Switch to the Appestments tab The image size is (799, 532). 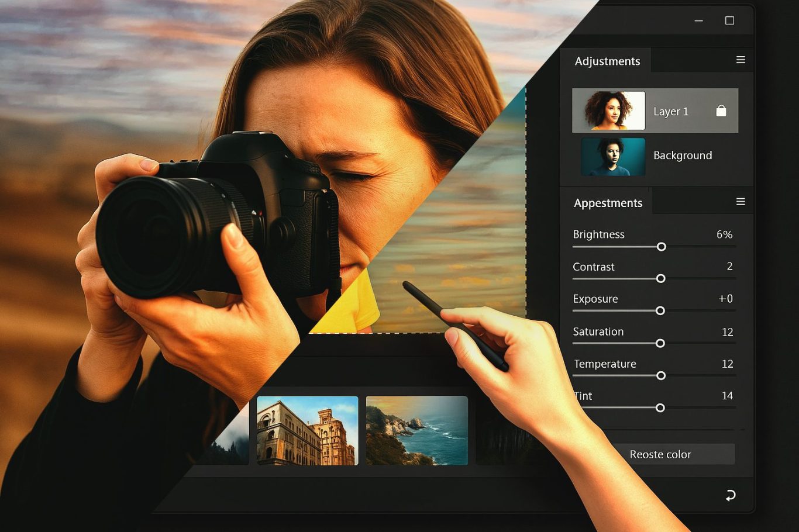pos(608,203)
